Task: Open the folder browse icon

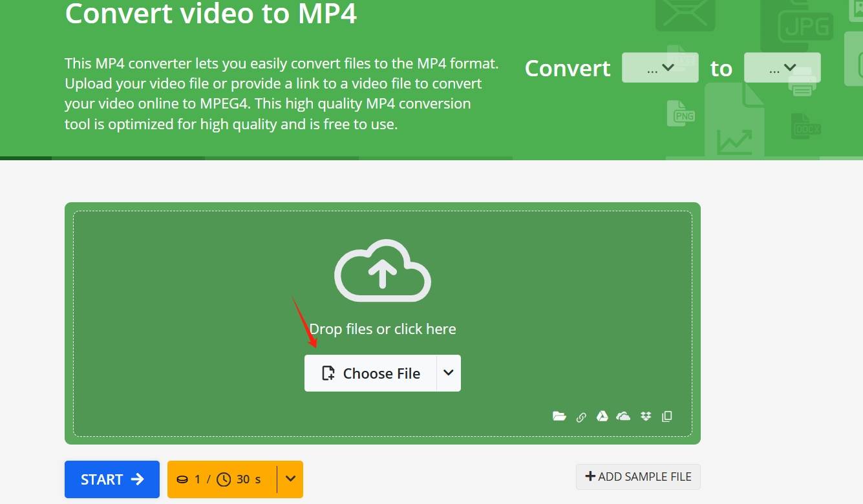Action: coord(559,416)
